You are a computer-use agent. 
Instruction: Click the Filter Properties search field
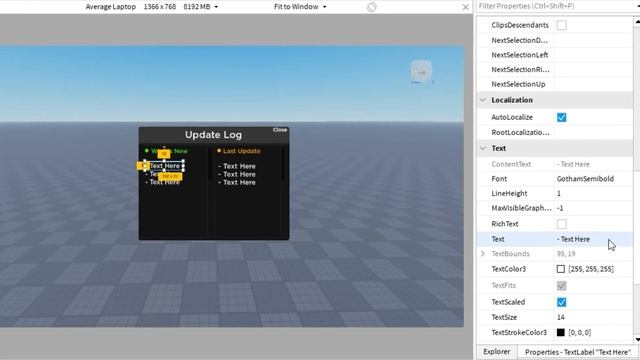(555, 6)
